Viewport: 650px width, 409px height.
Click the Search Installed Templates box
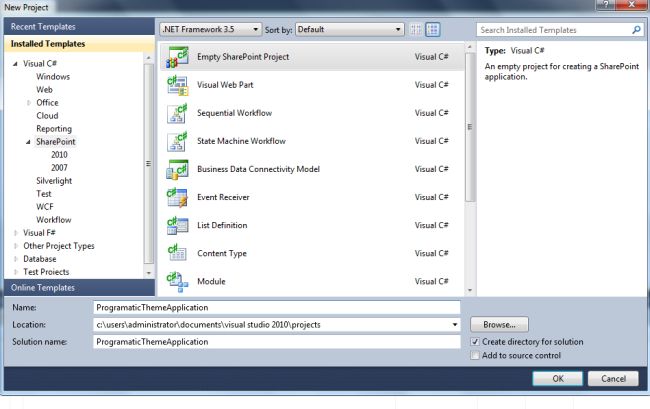point(560,30)
